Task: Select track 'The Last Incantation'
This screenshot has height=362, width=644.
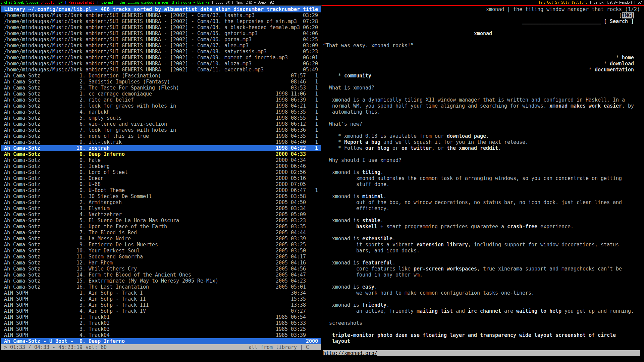Action: (x=161, y=287)
